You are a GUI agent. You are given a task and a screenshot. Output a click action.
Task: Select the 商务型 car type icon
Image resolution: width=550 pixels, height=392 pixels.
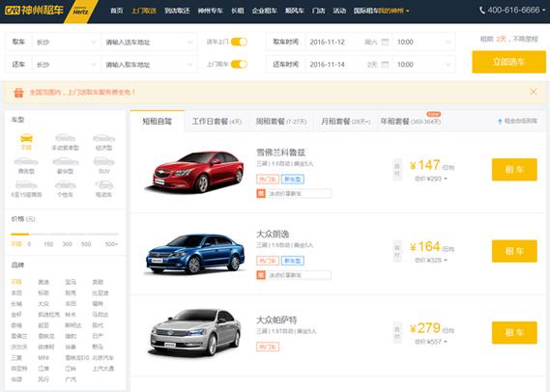pos(26,161)
